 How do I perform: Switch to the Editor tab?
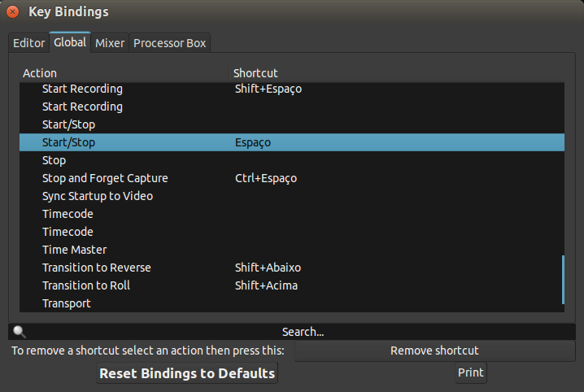[x=29, y=43]
